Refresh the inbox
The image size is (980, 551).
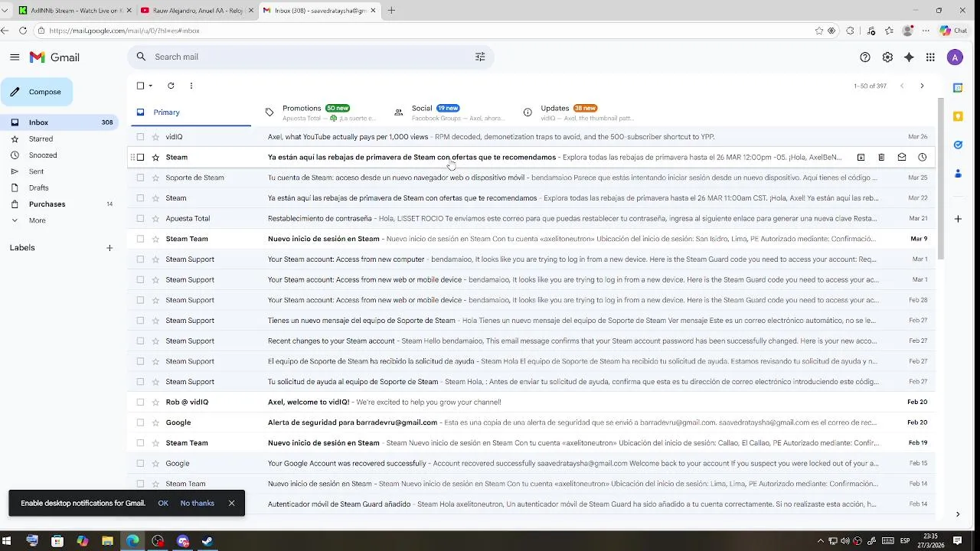(171, 86)
